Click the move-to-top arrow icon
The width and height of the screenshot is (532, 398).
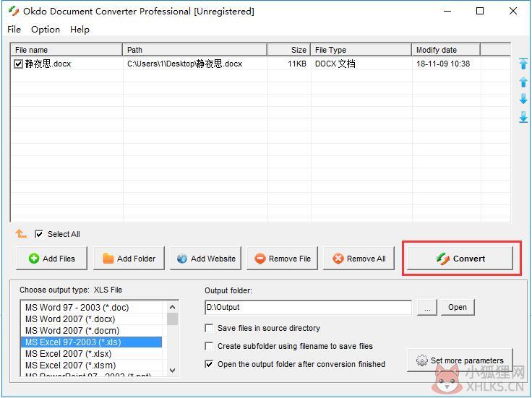pos(523,64)
